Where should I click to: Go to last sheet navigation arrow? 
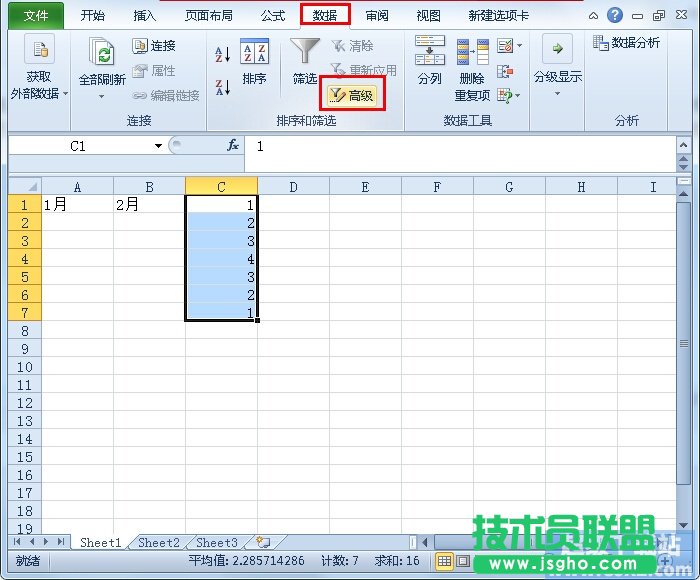pos(61,542)
